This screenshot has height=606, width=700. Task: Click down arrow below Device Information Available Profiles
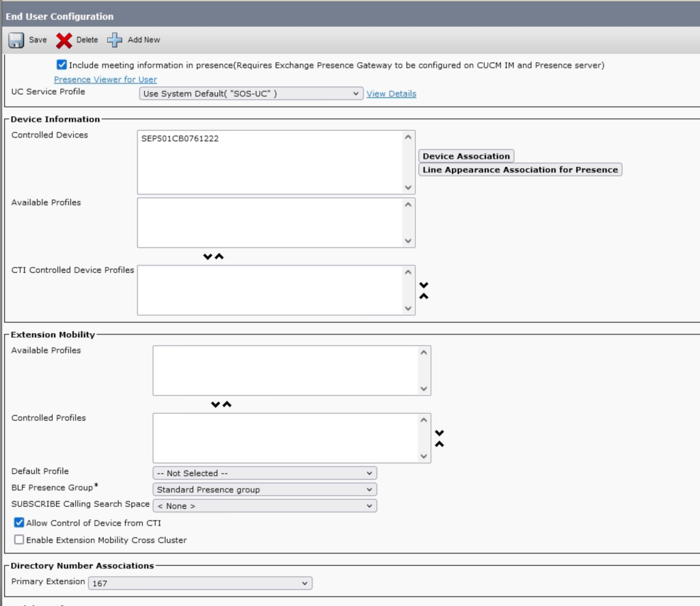click(208, 256)
